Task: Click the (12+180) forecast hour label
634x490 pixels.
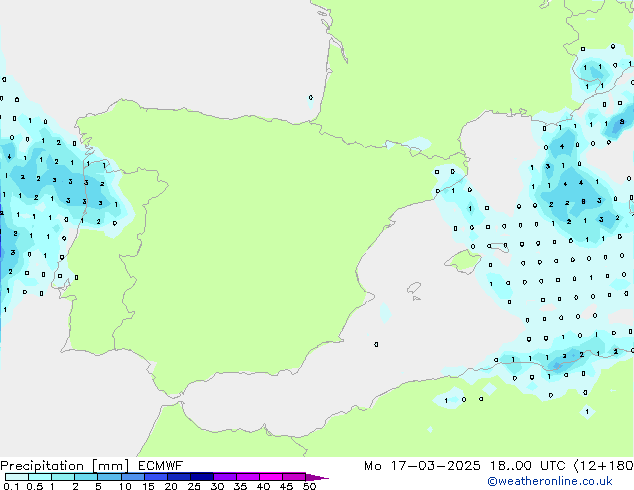Action: [611, 466]
